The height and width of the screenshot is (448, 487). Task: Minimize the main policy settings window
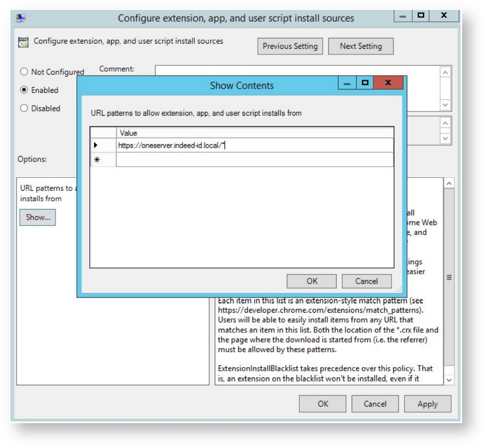coord(402,16)
